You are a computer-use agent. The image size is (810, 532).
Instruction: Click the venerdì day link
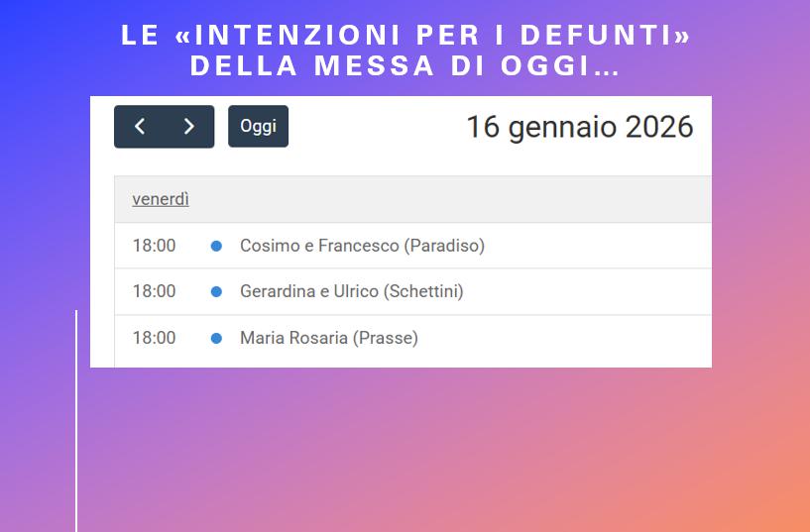coord(161,199)
